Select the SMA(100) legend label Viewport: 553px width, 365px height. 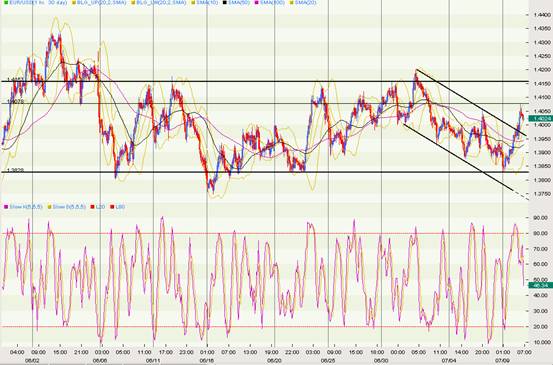coord(272,2)
